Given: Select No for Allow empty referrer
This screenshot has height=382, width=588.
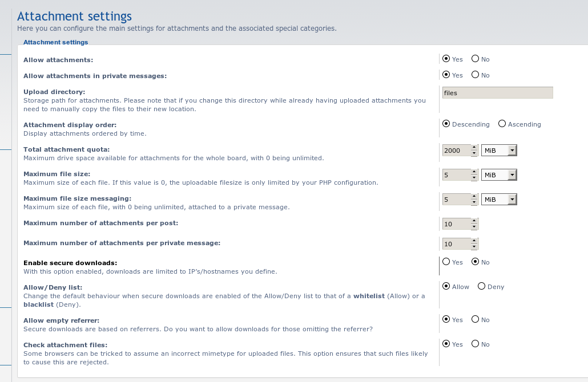Looking at the screenshot, I should [x=475, y=319].
